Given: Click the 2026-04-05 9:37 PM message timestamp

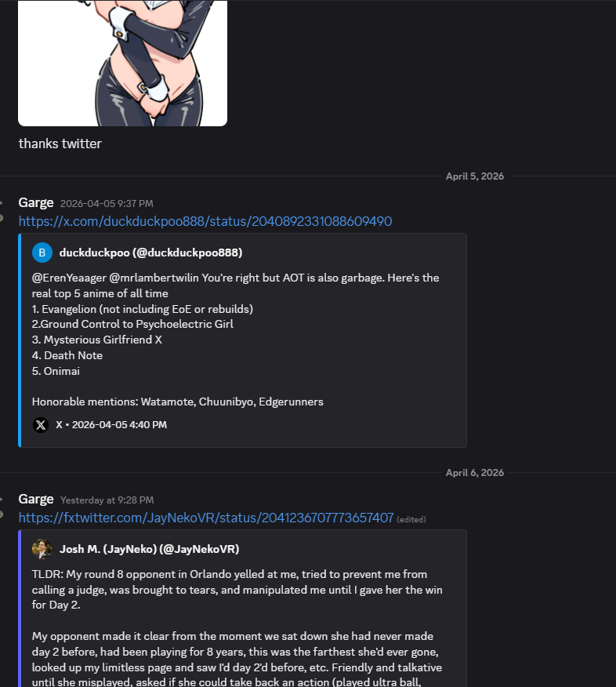Looking at the screenshot, I should [107, 204].
